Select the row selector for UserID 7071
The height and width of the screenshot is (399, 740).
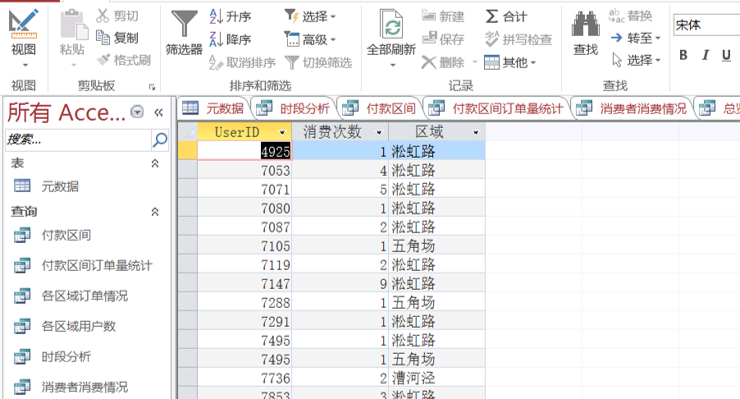188,189
